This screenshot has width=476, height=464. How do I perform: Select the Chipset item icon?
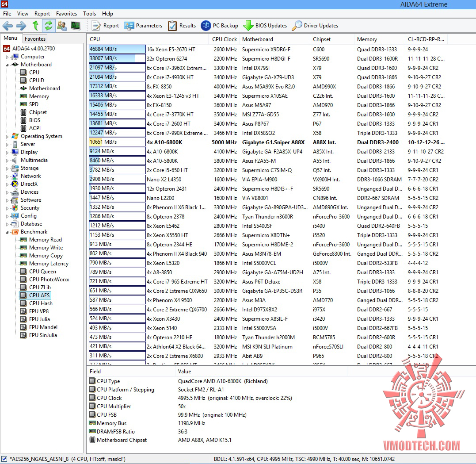click(x=23, y=112)
